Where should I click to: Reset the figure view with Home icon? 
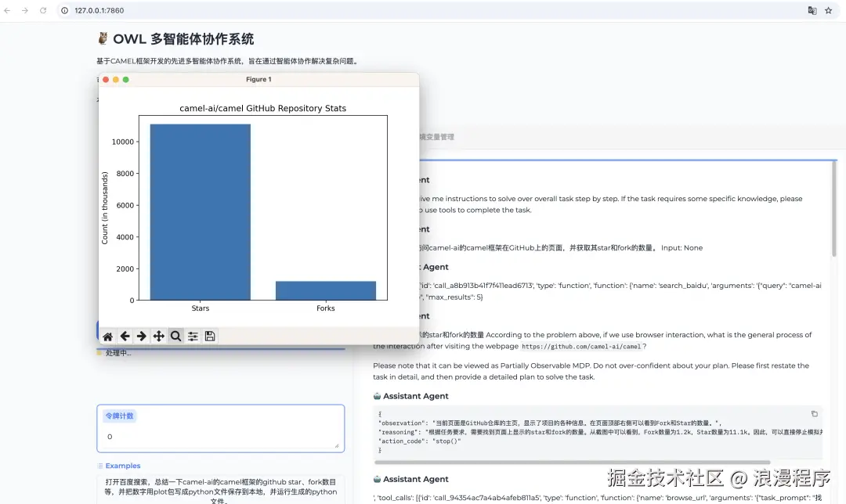tap(108, 337)
